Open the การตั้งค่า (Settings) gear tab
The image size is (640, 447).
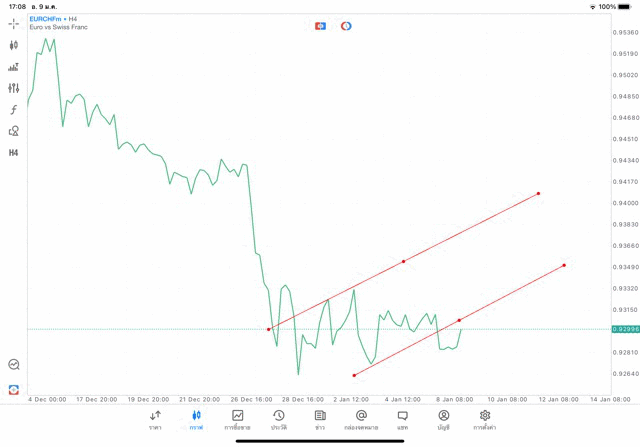coord(485,419)
